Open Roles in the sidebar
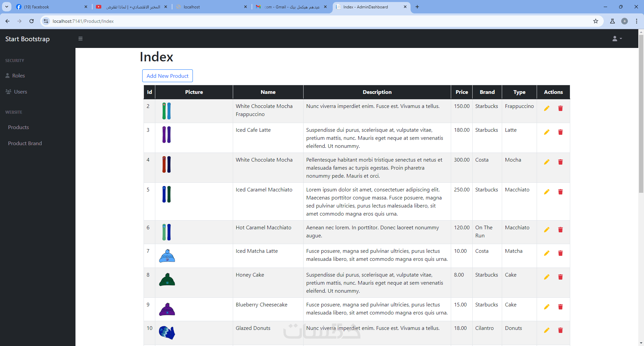Screen dimensions: 644x346 point(18,76)
